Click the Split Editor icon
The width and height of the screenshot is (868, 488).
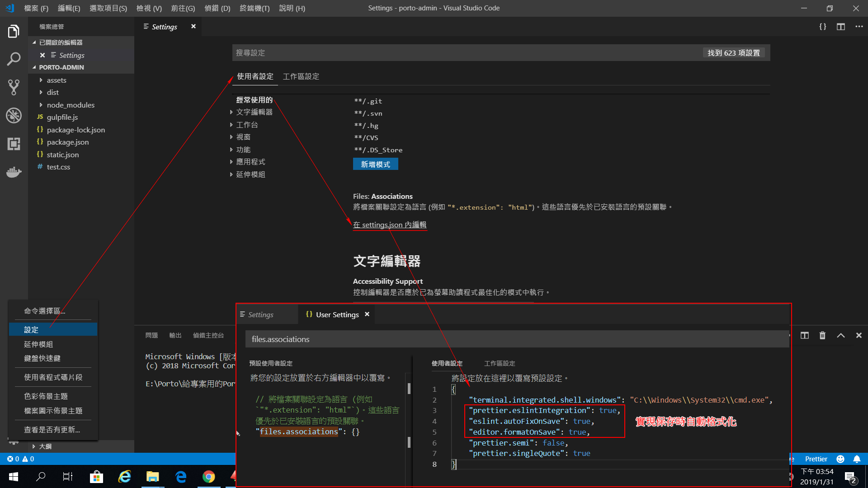840,27
